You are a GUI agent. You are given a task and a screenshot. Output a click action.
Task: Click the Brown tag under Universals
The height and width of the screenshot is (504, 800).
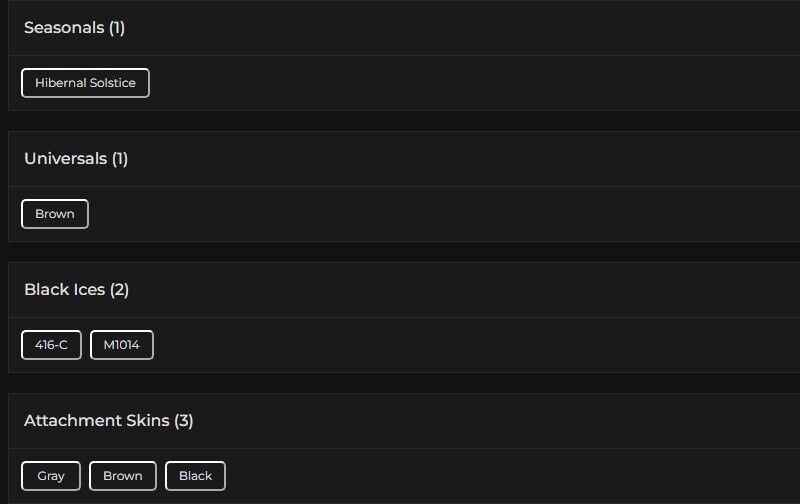[x=55, y=214]
